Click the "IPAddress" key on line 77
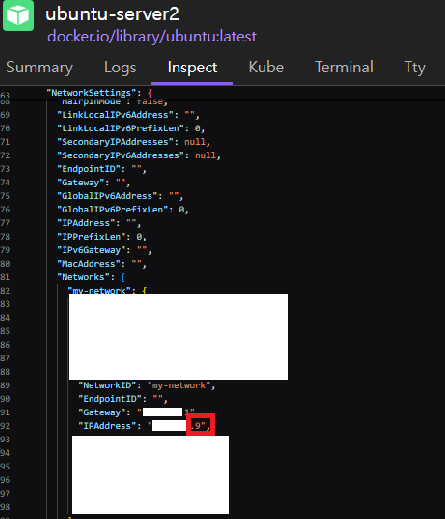This screenshot has width=445, height=519. pyautogui.click(x=86, y=223)
